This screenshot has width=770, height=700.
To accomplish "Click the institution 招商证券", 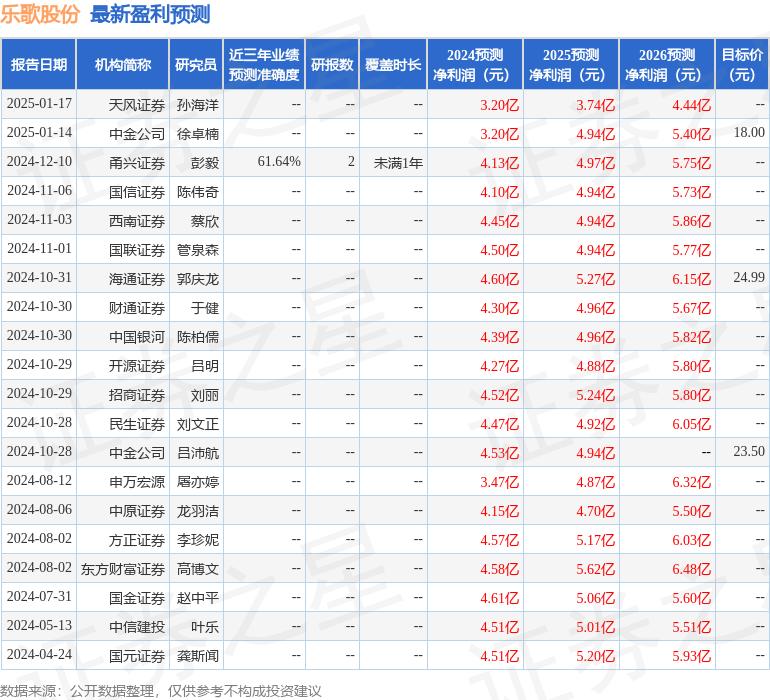I will click(x=137, y=394).
